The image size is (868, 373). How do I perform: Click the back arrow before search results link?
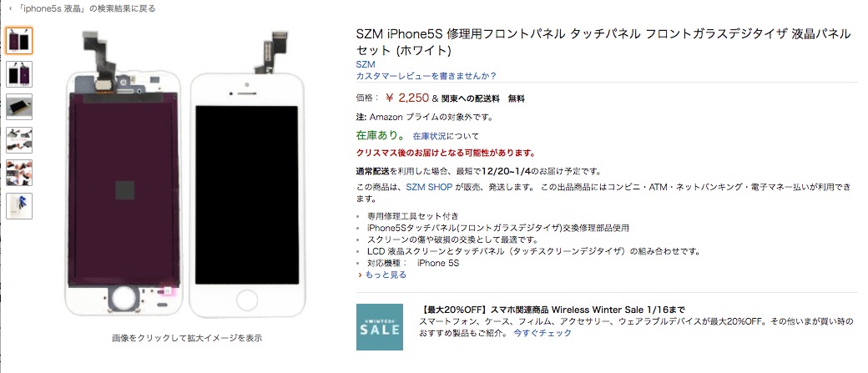[11, 8]
